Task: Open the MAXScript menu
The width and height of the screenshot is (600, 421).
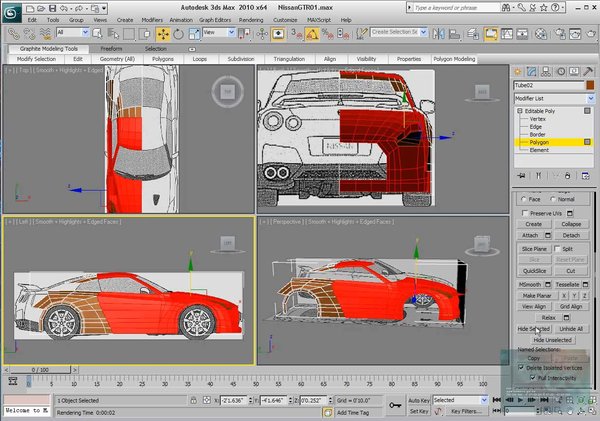Action: coord(319,20)
